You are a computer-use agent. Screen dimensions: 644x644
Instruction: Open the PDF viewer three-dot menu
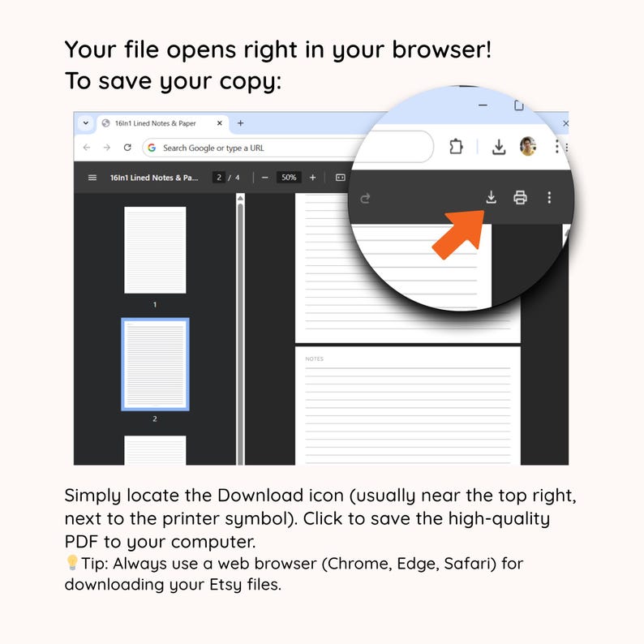pos(549,198)
